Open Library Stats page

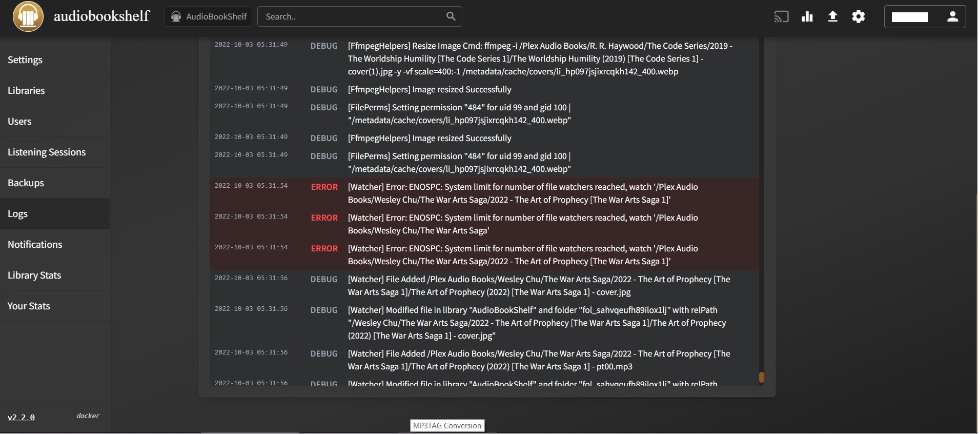[55, 275]
